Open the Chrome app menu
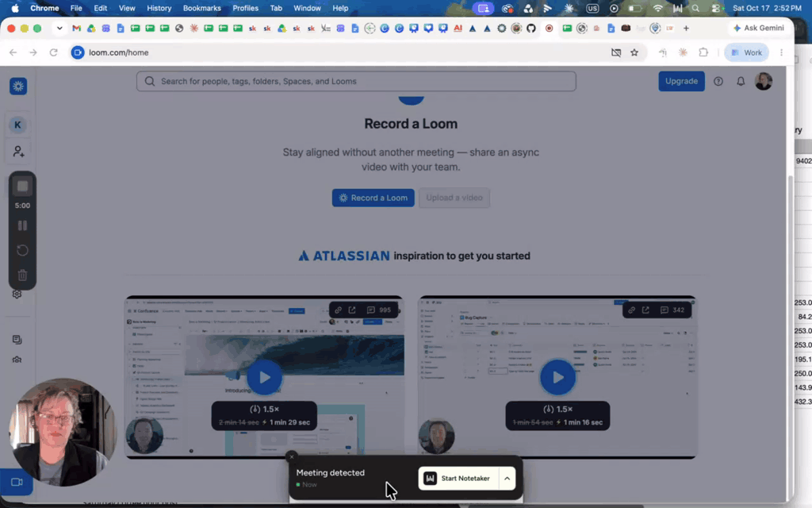812x508 pixels. tap(44, 8)
